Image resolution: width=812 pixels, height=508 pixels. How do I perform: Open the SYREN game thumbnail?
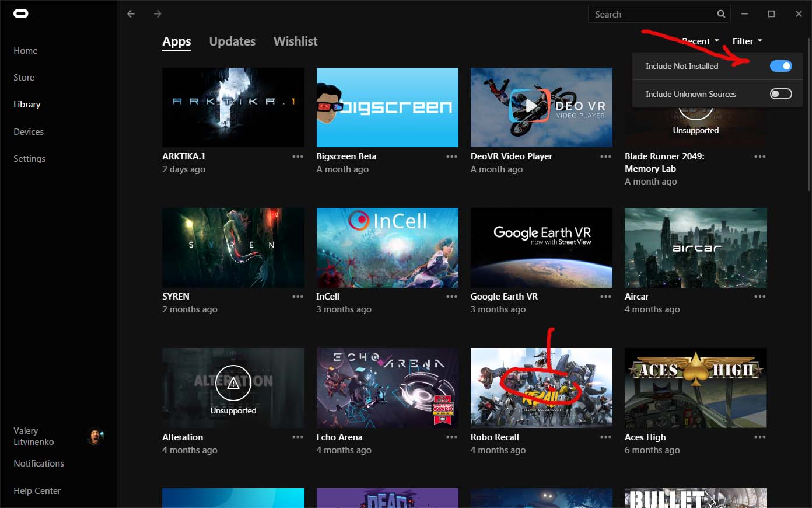(x=233, y=248)
